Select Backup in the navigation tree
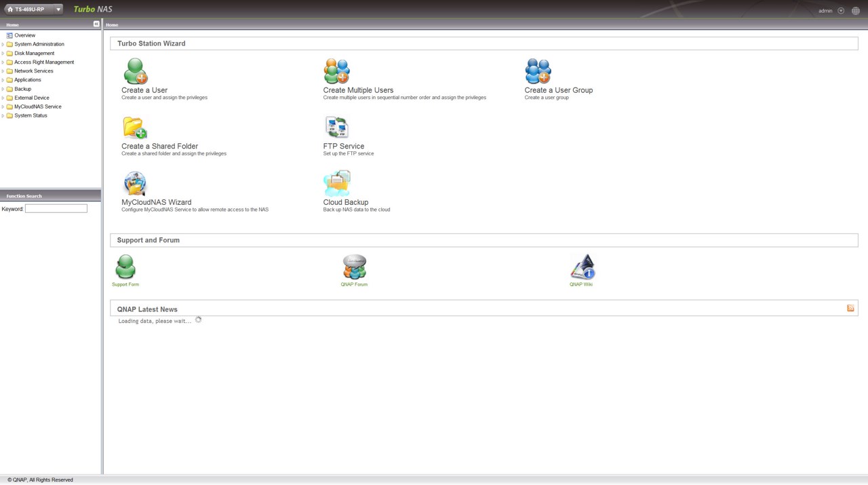 pos(23,89)
